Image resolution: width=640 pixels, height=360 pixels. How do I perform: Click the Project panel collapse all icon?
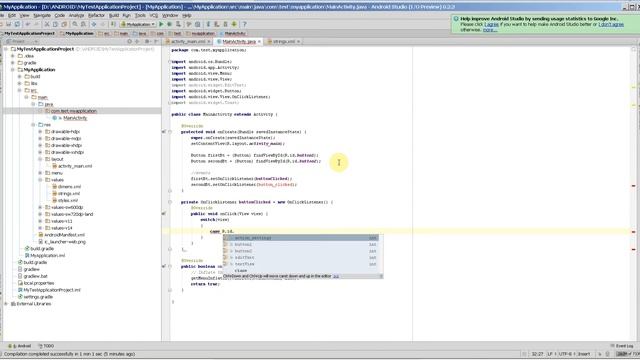click(x=137, y=41)
